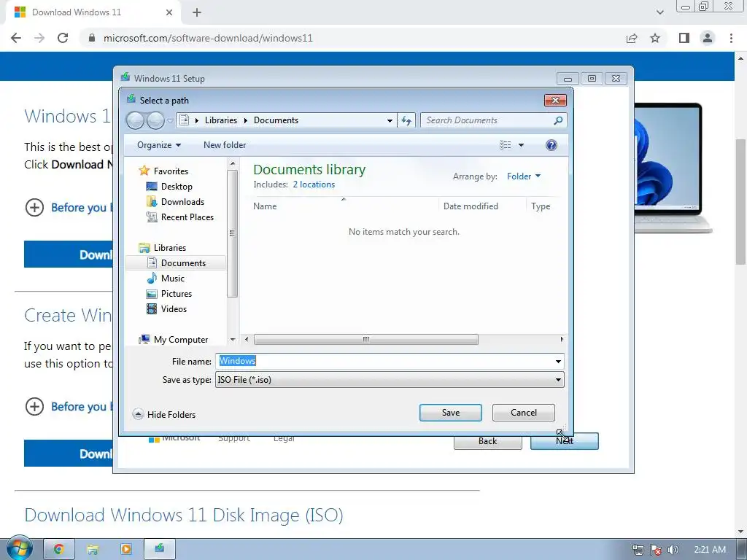Click the Chrome icon in taskbar

[58, 550]
